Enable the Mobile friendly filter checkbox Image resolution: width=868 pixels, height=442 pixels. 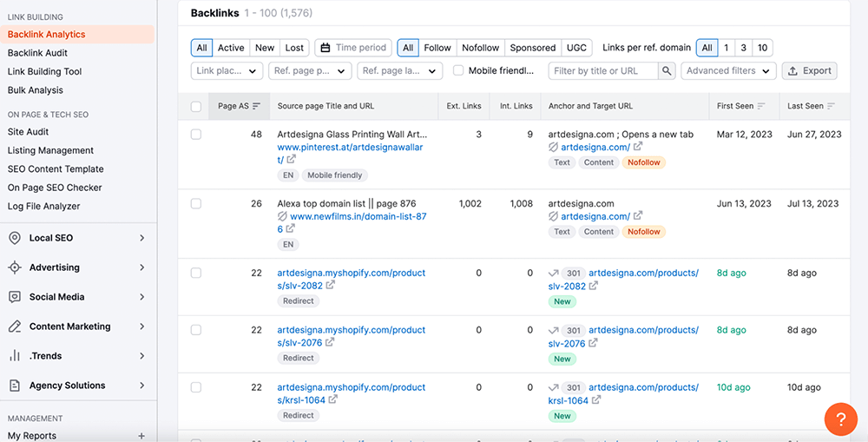coord(458,70)
